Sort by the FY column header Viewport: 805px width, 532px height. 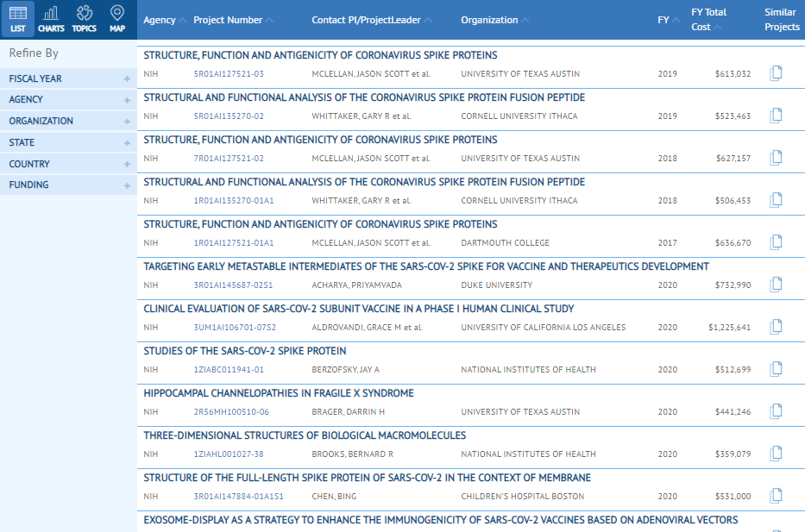pos(669,20)
